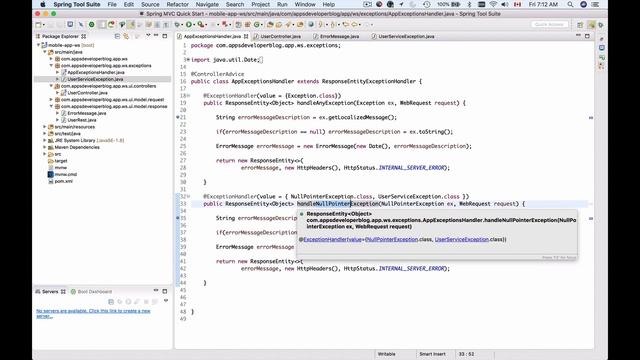Open the Refactor menu
Image resolution: width=640 pixels, height=360 pixels.
(178, 4)
